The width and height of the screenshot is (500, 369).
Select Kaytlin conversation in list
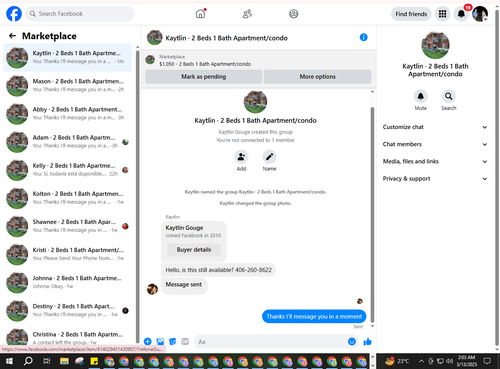tap(67, 57)
